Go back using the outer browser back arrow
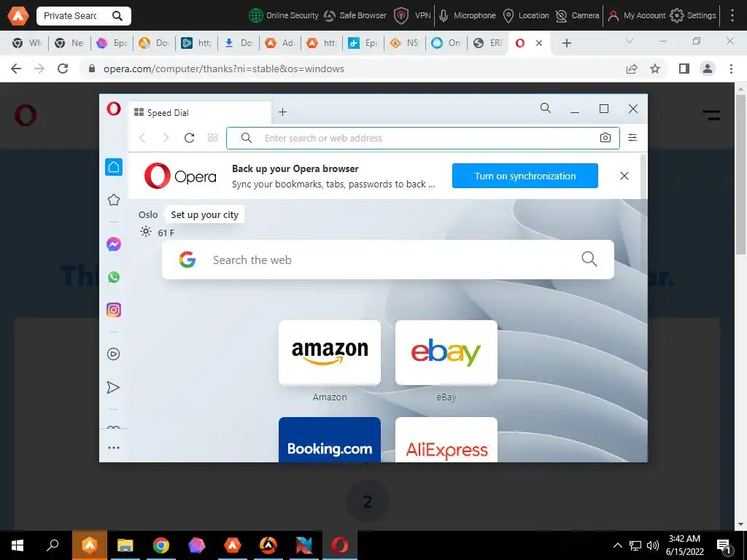This screenshot has width=747, height=560. click(16, 69)
